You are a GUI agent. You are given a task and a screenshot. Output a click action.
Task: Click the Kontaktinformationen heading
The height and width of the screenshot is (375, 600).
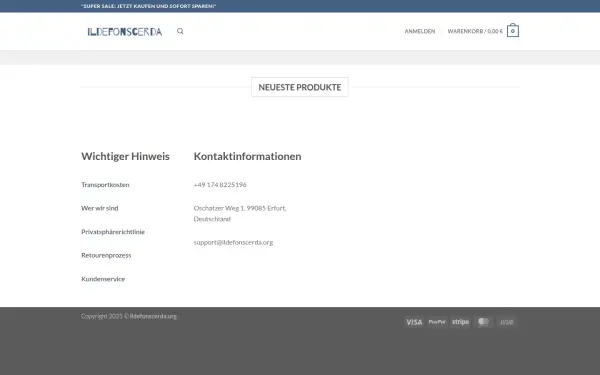(247, 156)
